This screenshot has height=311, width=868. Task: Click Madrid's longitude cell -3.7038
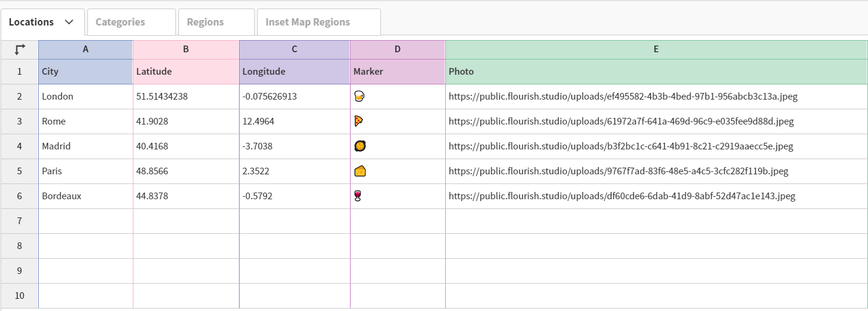[294, 146]
